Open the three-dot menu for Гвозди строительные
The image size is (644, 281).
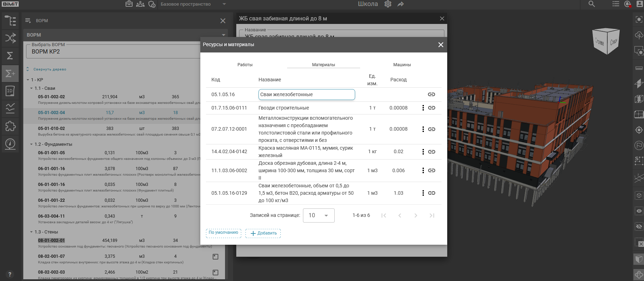pyautogui.click(x=423, y=108)
